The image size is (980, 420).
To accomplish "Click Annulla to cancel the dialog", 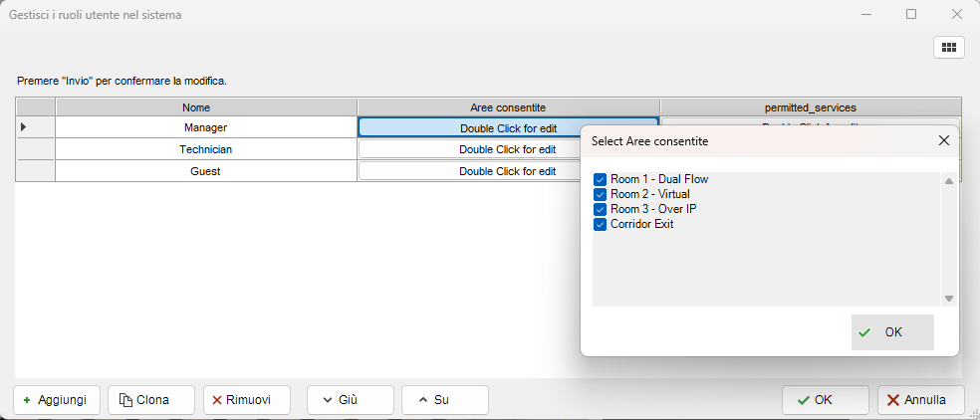I will coord(920,400).
